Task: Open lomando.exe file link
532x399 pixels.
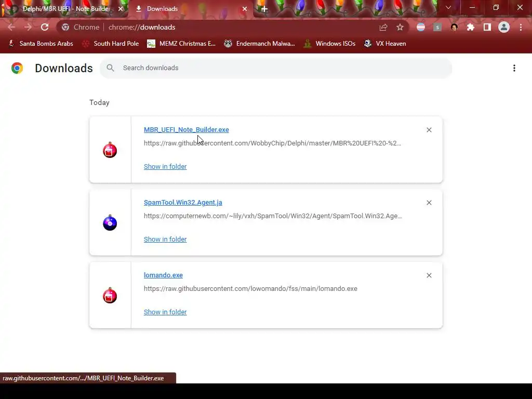Action: (x=163, y=275)
